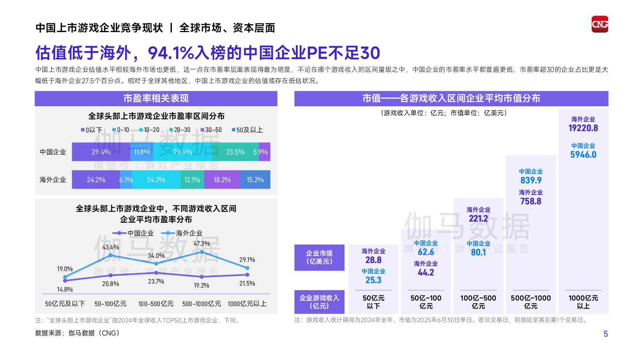This screenshot has width=644, height=362.
Task: Click the line chart legend entry '中国企业'
Action: pyautogui.click(x=133, y=233)
